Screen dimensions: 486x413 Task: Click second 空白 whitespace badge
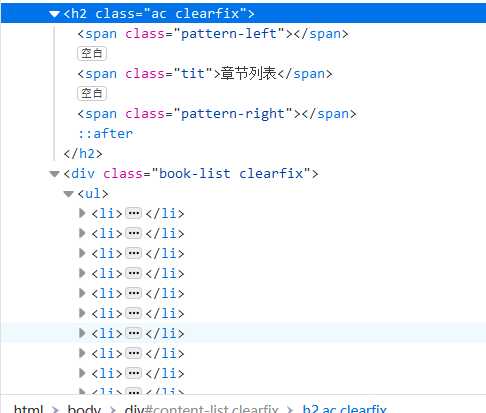(x=92, y=93)
